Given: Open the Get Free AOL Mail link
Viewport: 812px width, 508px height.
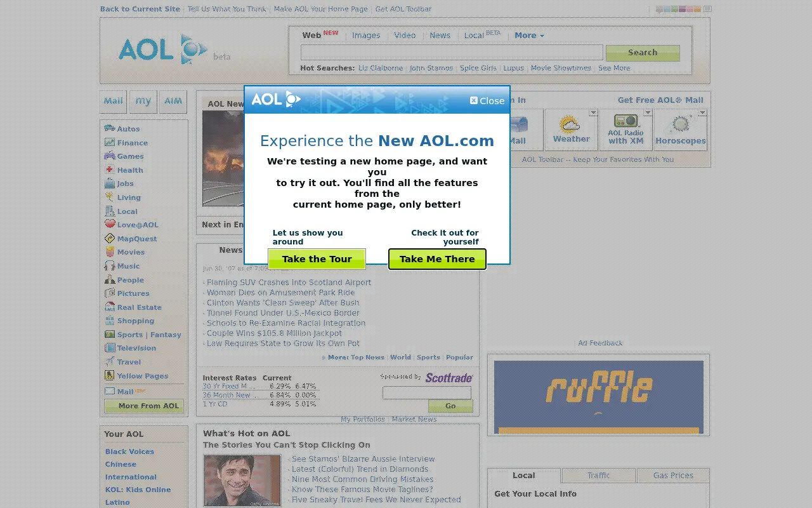Looking at the screenshot, I should coord(660,100).
